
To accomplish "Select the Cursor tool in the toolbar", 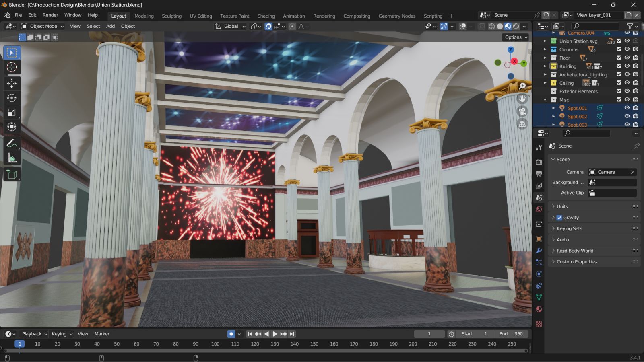I will click(x=12, y=67).
